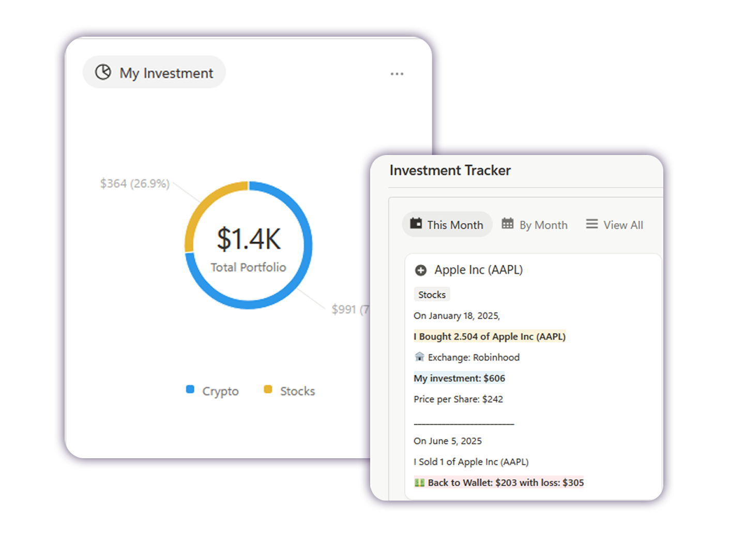Click the By Month calendar grid icon
Screen dimensions: 745x560
point(508,224)
